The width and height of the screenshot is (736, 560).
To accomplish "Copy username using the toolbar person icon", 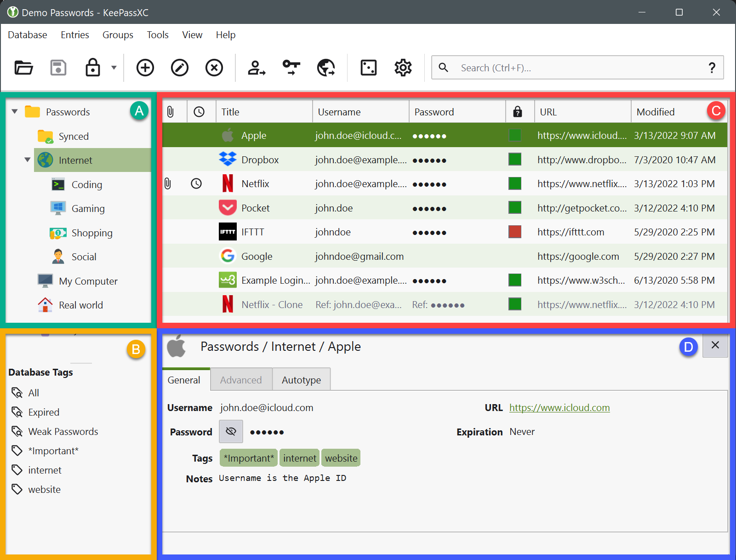I will pyautogui.click(x=257, y=68).
